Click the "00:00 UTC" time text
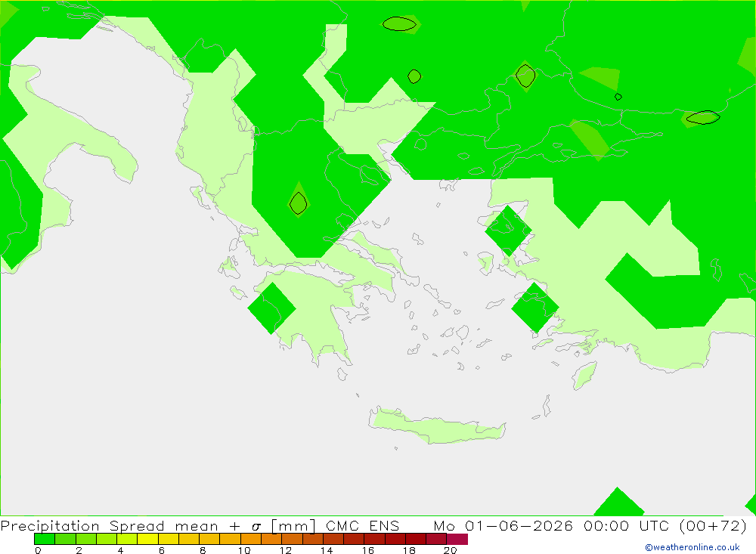This screenshot has width=756, height=554. pyautogui.click(x=626, y=526)
